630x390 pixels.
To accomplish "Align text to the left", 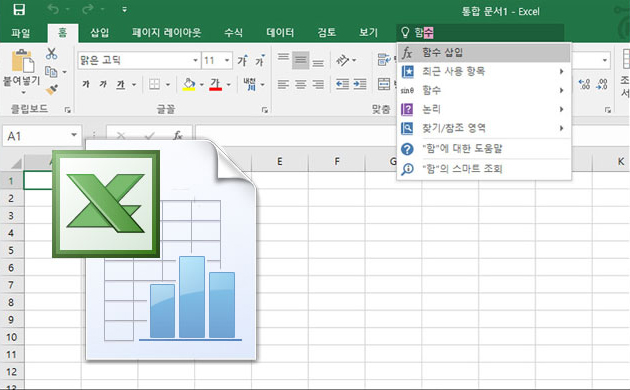I will 283,84.
